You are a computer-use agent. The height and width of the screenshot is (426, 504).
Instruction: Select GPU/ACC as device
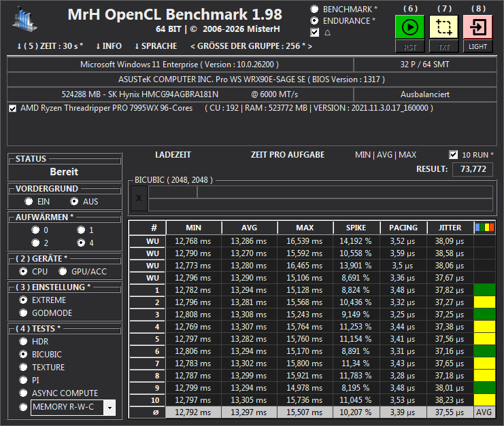coord(63,271)
